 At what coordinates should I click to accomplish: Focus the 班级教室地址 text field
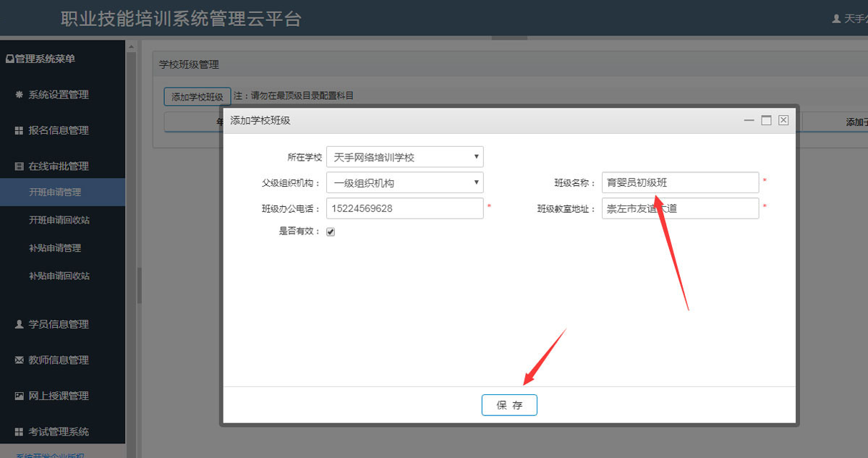(x=680, y=209)
